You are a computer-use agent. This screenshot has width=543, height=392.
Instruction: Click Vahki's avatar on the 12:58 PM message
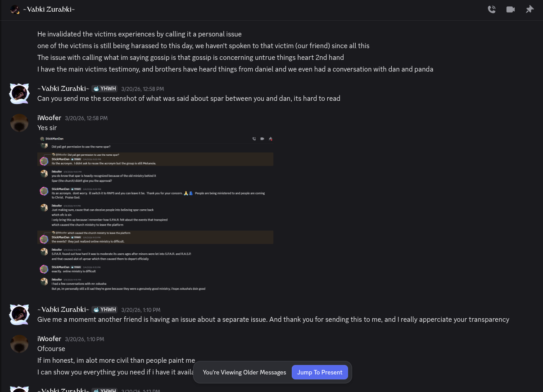pyautogui.click(x=19, y=94)
